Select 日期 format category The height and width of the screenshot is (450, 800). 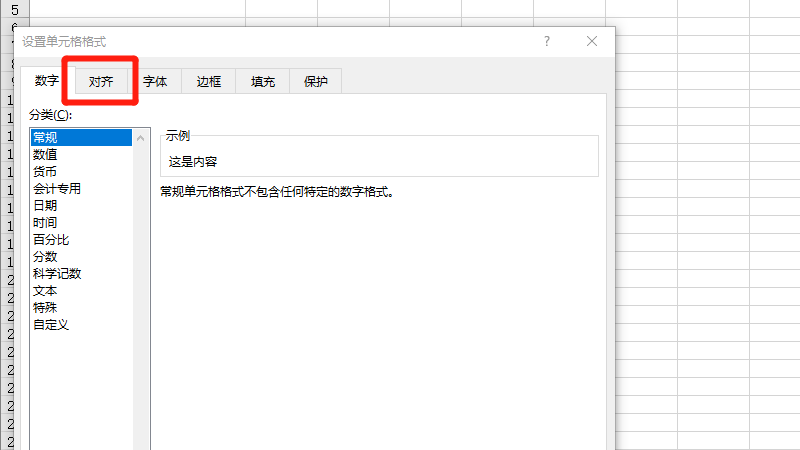tap(82, 206)
